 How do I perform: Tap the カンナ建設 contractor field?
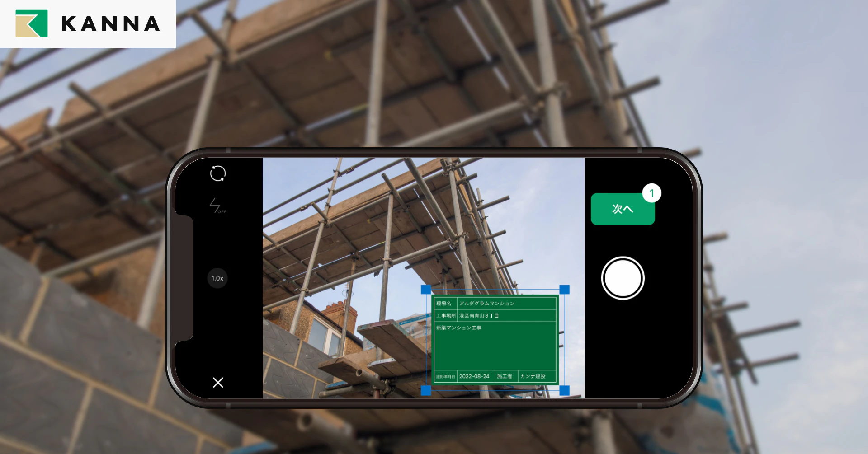[x=537, y=376]
